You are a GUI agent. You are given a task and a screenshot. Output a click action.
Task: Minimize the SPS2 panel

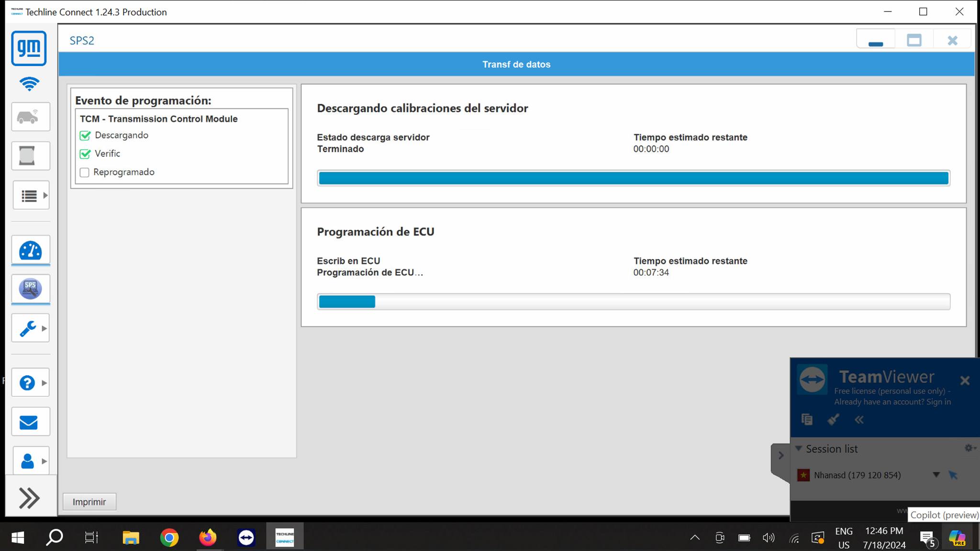pos(876,40)
